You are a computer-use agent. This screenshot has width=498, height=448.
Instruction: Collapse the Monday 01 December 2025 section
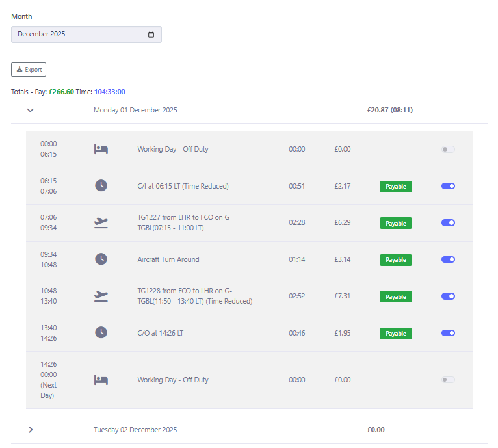(x=30, y=110)
